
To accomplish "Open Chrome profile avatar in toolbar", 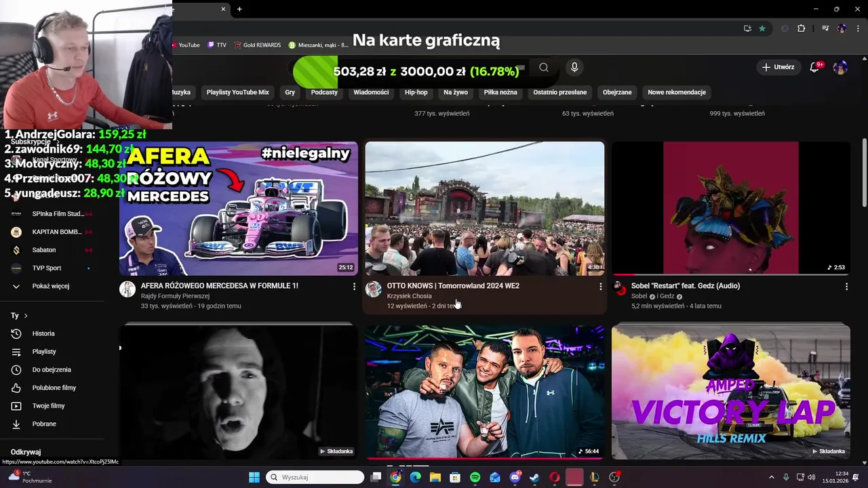I will point(842,28).
